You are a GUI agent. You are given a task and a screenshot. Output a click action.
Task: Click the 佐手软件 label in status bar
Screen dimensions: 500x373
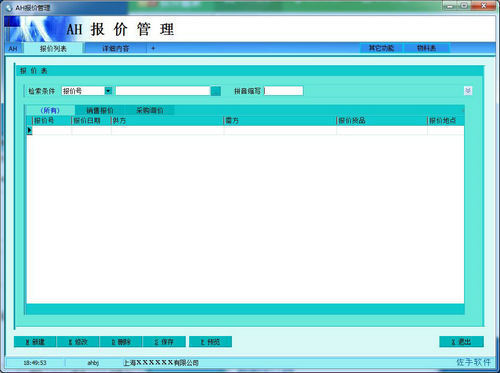pyautogui.click(x=473, y=362)
